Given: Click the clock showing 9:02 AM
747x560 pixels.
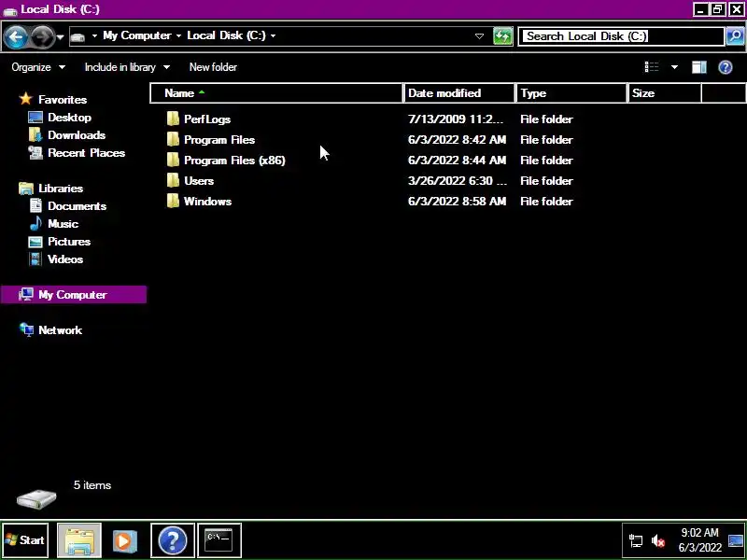Looking at the screenshot, I should tap(699, 540).
